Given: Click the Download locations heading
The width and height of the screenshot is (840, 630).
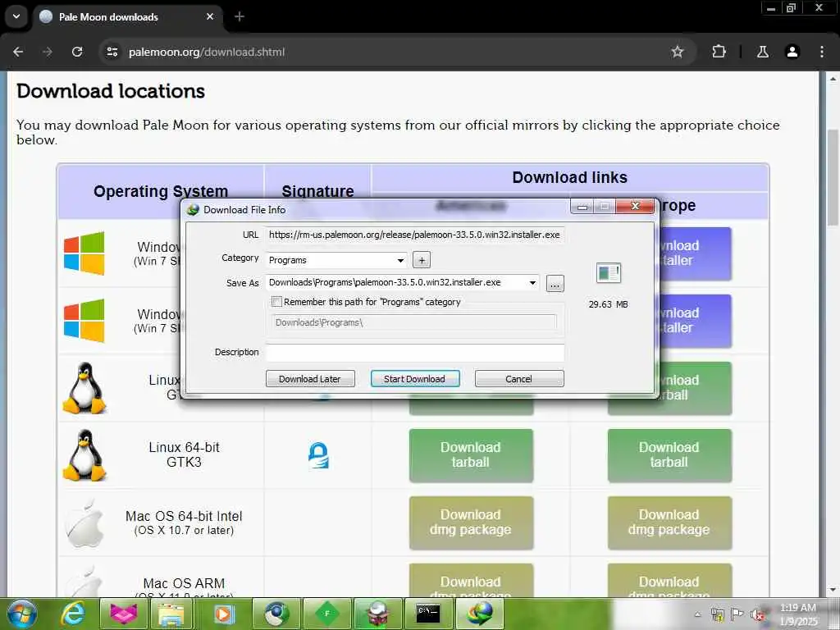Looking at the screenshot, I should [x=111, y=91].
